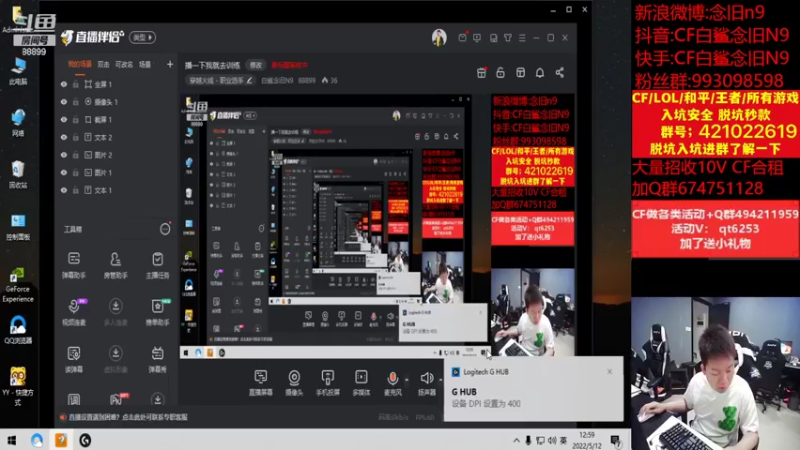Toggle visibility of the 文本 1 layer
The image size is (800, 450).
(64, 190)
